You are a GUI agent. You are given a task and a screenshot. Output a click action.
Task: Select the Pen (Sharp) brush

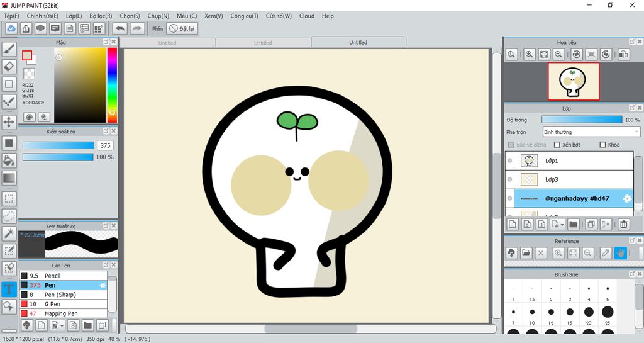64,295
